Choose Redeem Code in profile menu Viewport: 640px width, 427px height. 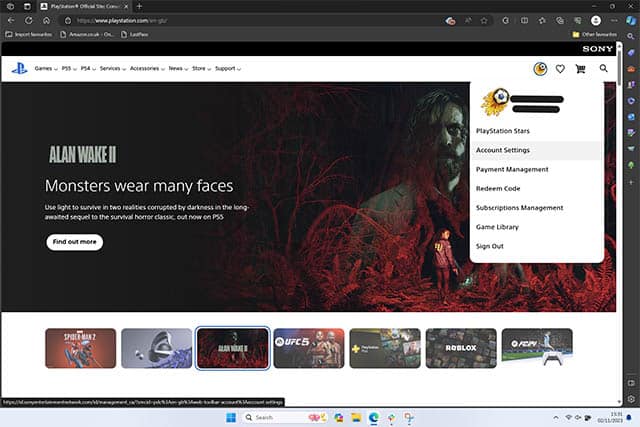498,188
